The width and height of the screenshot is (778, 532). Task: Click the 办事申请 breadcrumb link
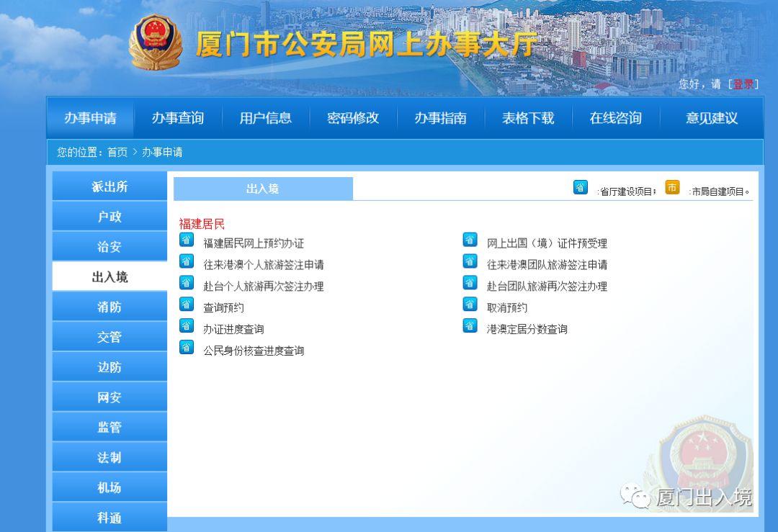click(162, 152)
